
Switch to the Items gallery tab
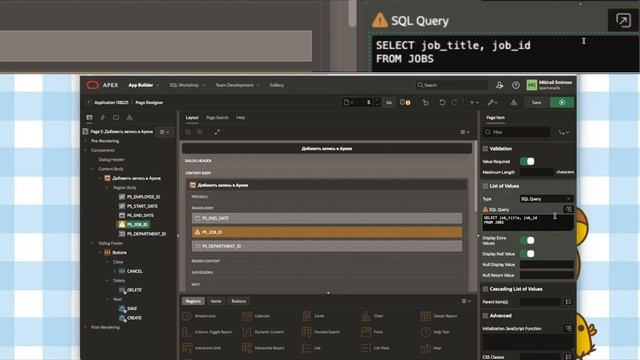216,301
